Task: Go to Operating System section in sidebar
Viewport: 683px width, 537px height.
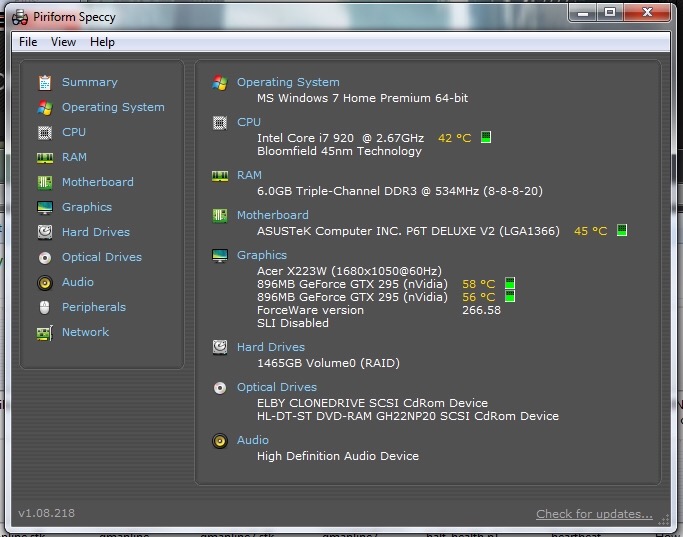Action: (113, 107)
